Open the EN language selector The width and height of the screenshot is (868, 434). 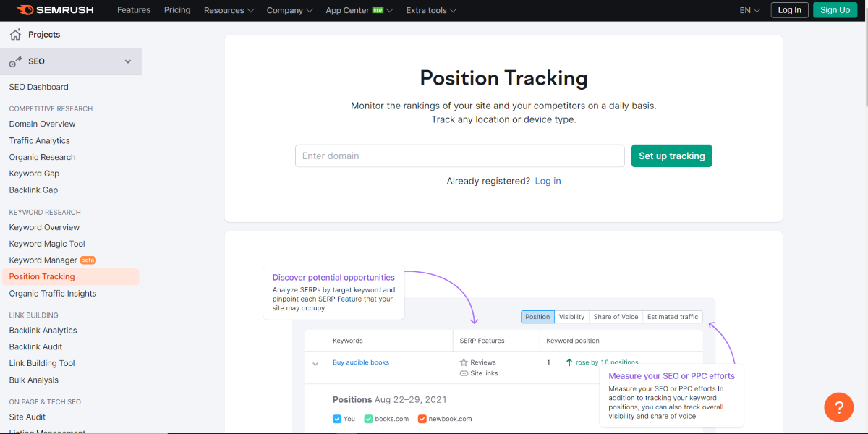[750, 10]
